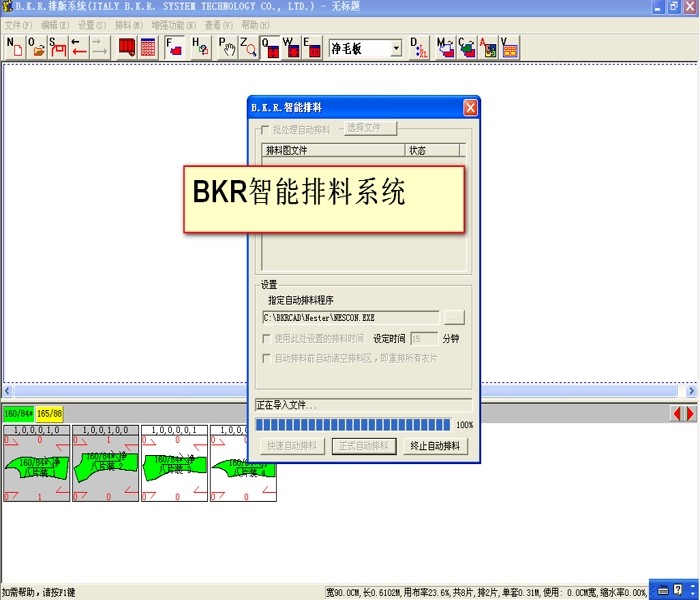Click the 终止自动排料 button
This screenshot has width=700, height=600.
(x=435, y=446)
